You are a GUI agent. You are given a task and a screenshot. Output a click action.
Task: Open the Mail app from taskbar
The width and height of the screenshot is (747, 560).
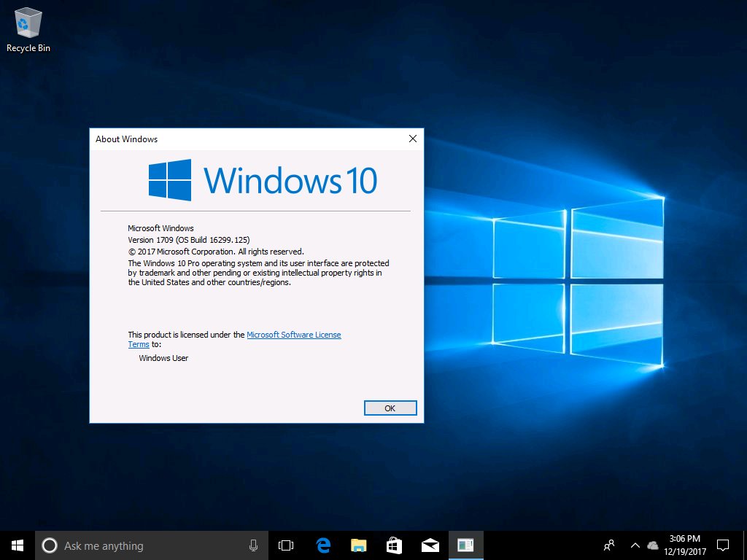pos(430,545)
